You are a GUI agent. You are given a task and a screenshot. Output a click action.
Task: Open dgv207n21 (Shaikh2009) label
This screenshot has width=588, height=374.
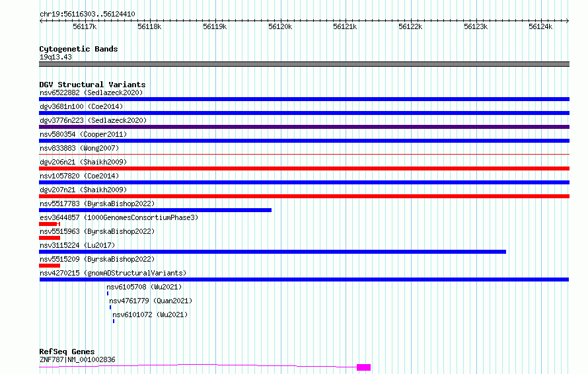[83, 190]
